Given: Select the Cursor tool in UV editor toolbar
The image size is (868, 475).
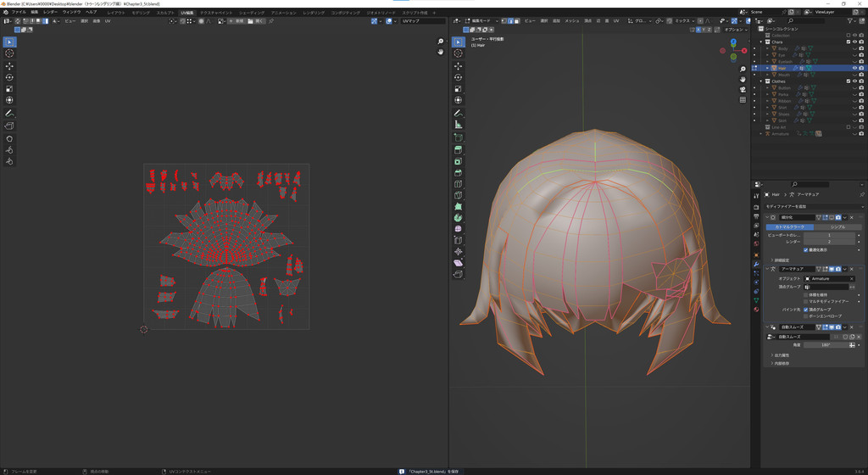Looking at the screenshot, I should (x=9, y=53).
